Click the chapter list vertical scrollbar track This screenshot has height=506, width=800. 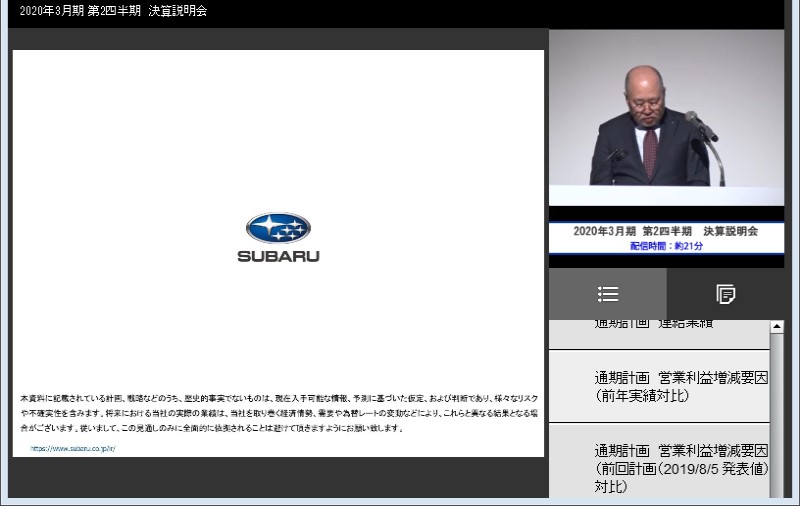(x=777, y=416)
